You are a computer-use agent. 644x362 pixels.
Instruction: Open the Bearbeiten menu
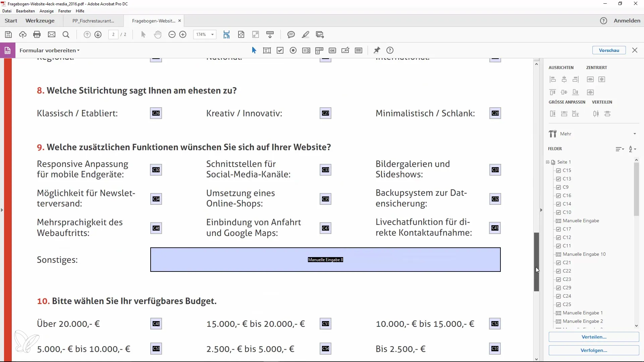tap(25, 11)
